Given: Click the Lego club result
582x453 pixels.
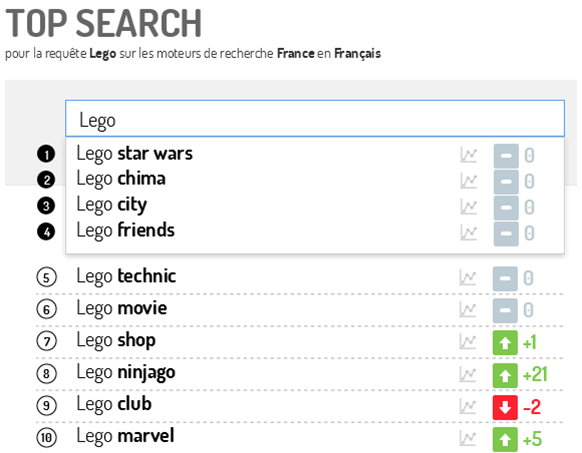Looking at the screenshot, I should tap(114, 404).
